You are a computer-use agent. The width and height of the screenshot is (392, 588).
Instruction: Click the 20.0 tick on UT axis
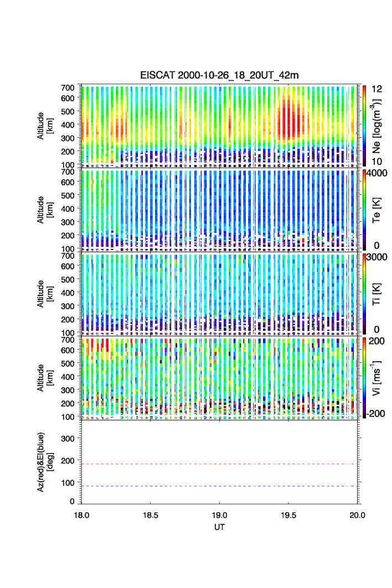click(x=357, y=514)
